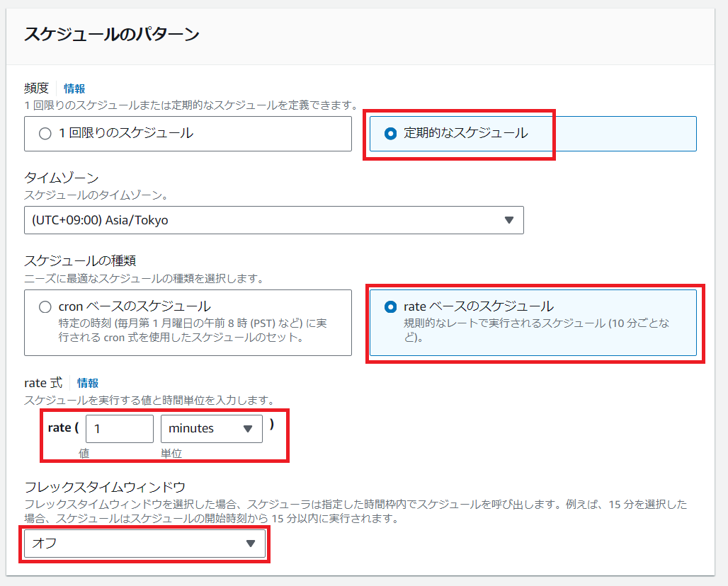Click the cron schedule description text
The height and width of the screenshot is (586, 728).
click(x=193, y=331)
